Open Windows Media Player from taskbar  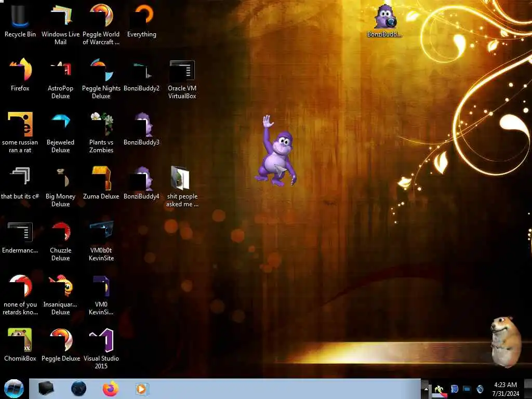[x=142, y=389]
